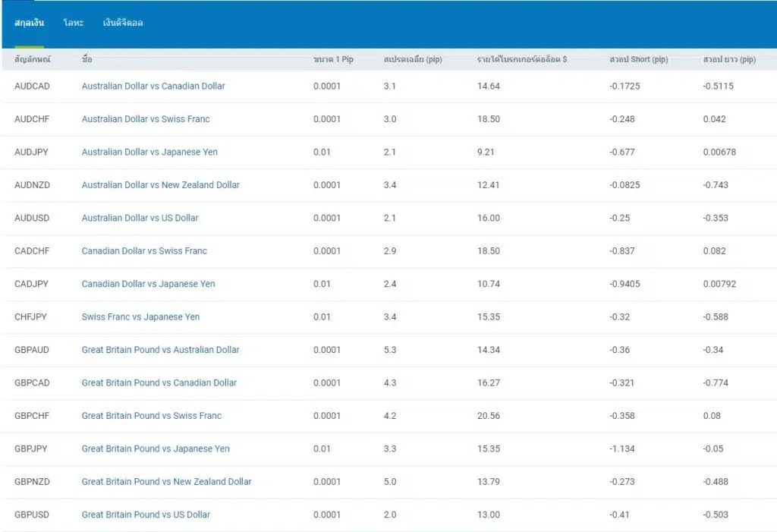Open Great Britain Pound vs Australian Dollar link
The width and height of the screenshot is (777, 532).
pos(161,350)
